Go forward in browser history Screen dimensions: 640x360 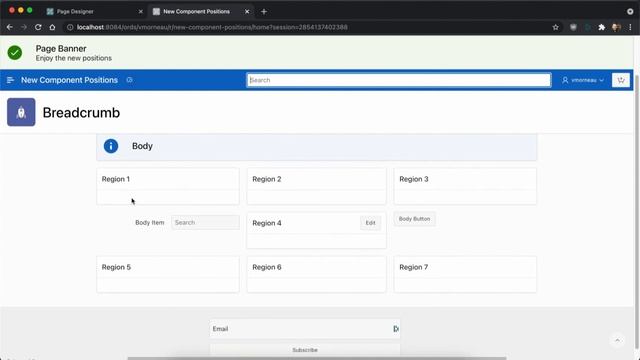(24, 27)
